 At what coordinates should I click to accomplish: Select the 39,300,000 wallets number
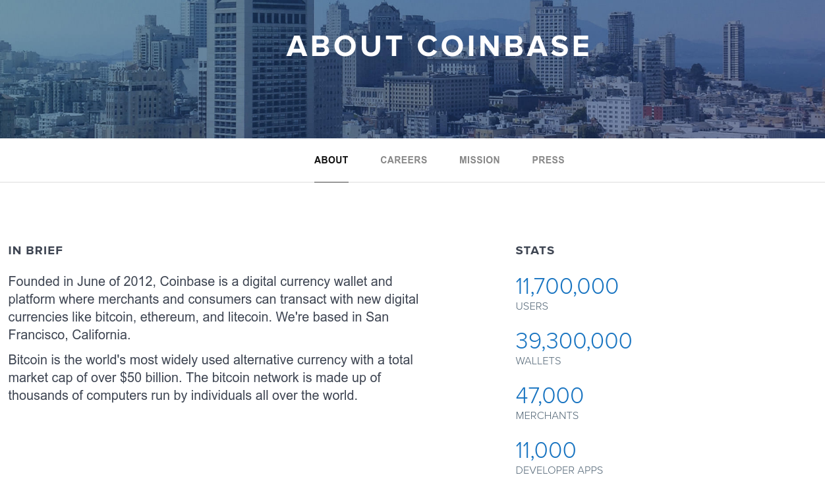(x=573, y=341)
